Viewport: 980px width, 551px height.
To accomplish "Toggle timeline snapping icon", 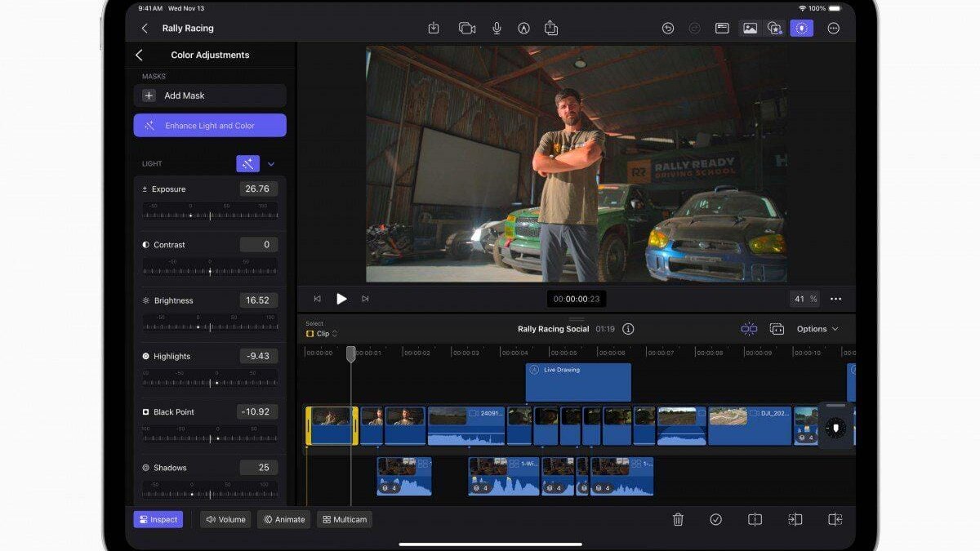I will [749, 329].
